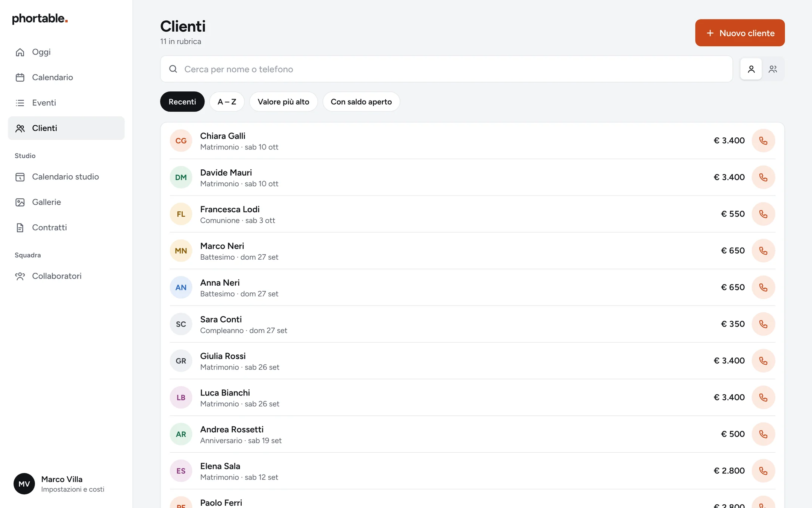
Task: Click phone icon in Elena Sala row
Action: [763, 471]
